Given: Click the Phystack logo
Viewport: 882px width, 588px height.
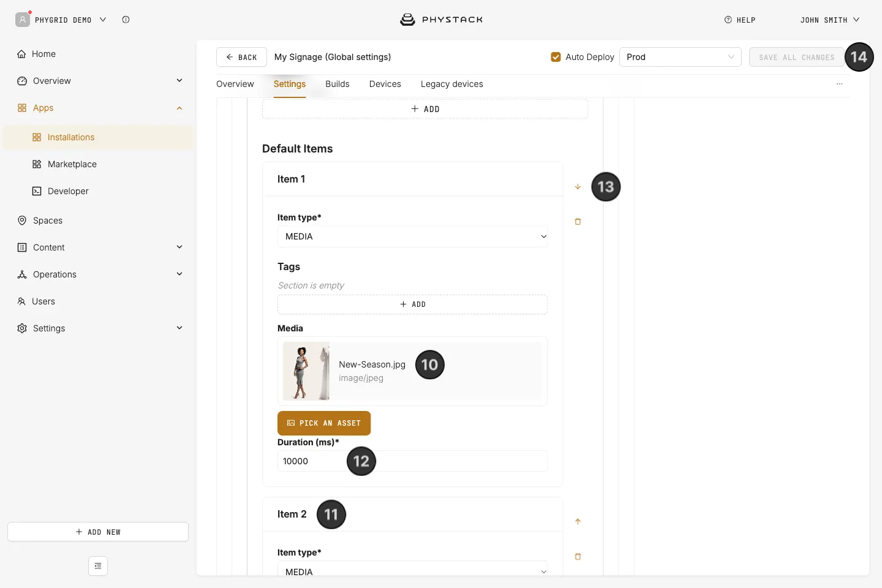Looking at the screenshot, I should (441, 20).
